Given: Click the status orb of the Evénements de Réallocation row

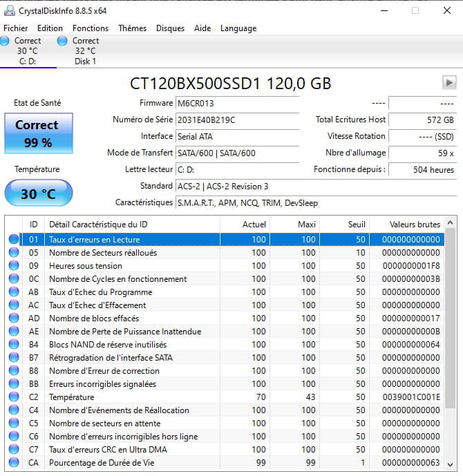Looking at the screenshot, I should click(x=14, y=410).
